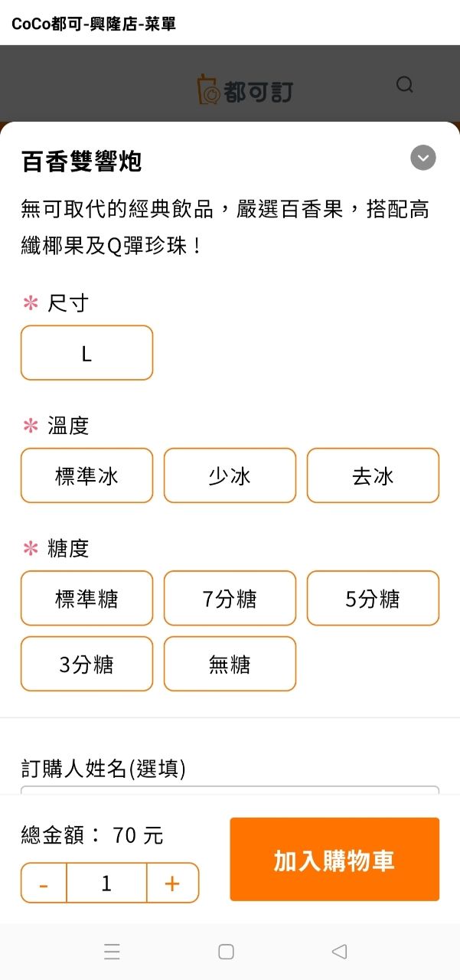Viewport: 460px width, 980px height.
Task: Select 去冰 ice option
Action: (373, 475)
